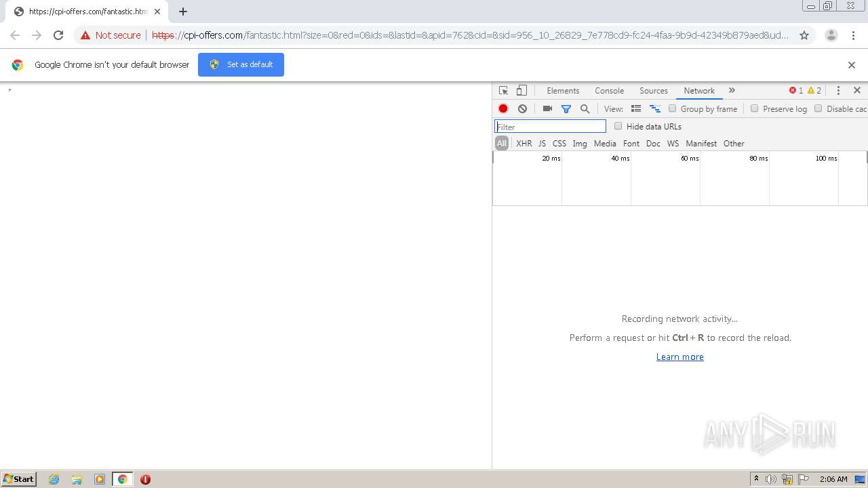Open Windows Explorer folder from taskbar
The width and height of the screenshot is (868, 488).
(77, 479)
